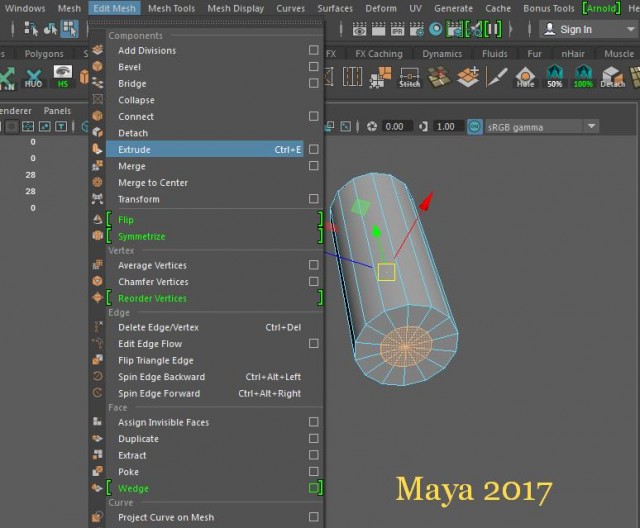
Task: Click the HUO shelf icon
Action: click(x=33, y=78)
